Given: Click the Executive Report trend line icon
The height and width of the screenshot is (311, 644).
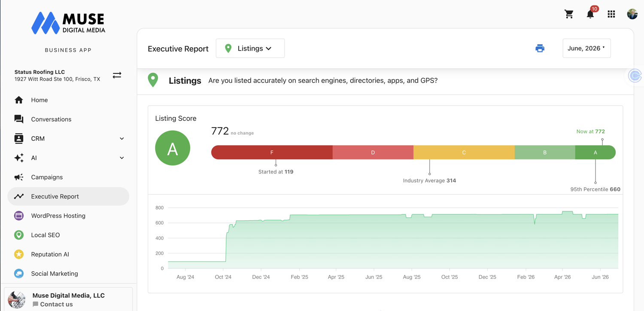Looking at the screenshot, I should [19, 196].
